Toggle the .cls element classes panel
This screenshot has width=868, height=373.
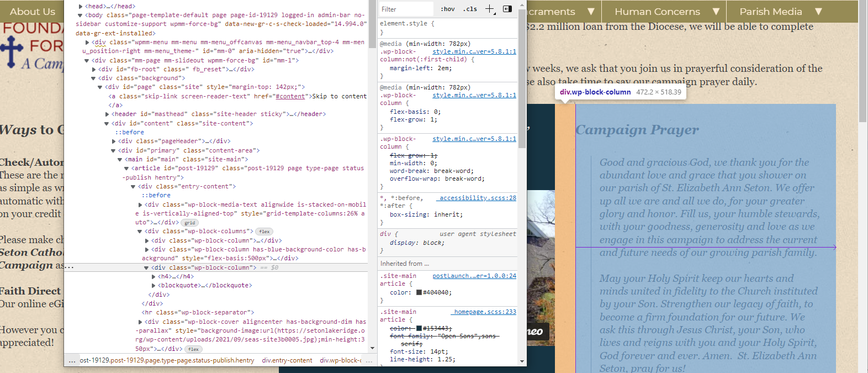pos(470,9)
